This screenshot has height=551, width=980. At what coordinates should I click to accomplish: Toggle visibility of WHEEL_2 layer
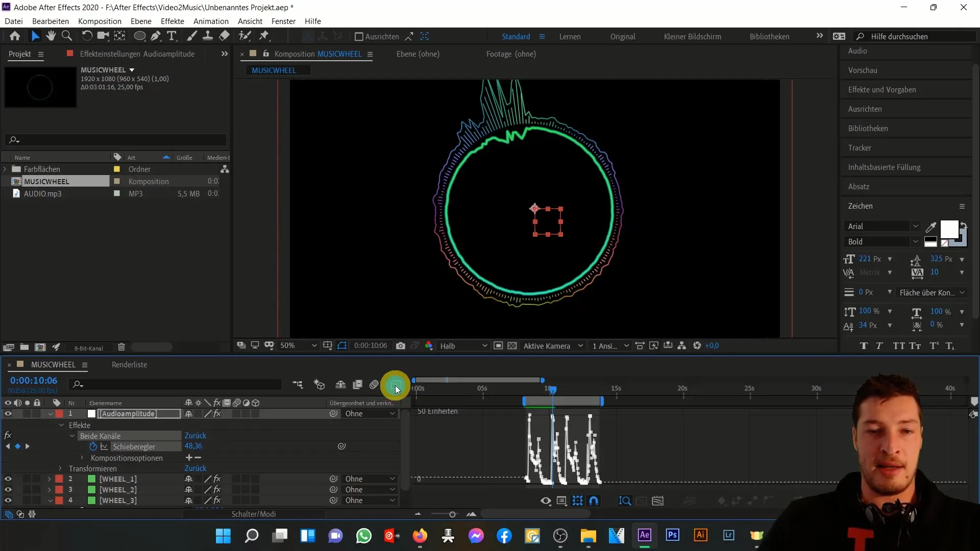click(8, 490)
